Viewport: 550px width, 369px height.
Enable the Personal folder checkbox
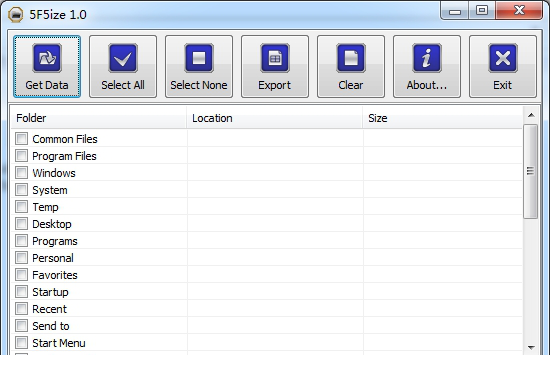[21, 257]
